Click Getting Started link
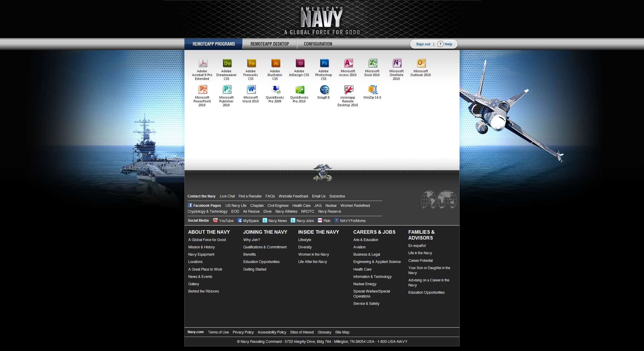644x351 pixels. tap(255, 269)
